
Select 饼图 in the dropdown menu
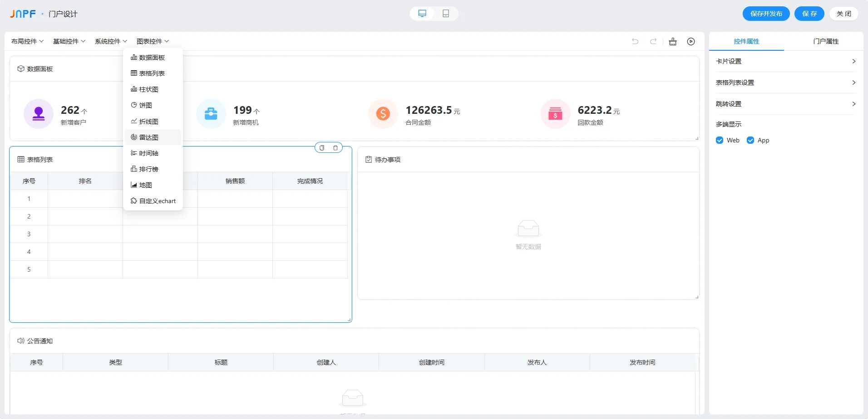pyautogui.click(x=153, y=105)
